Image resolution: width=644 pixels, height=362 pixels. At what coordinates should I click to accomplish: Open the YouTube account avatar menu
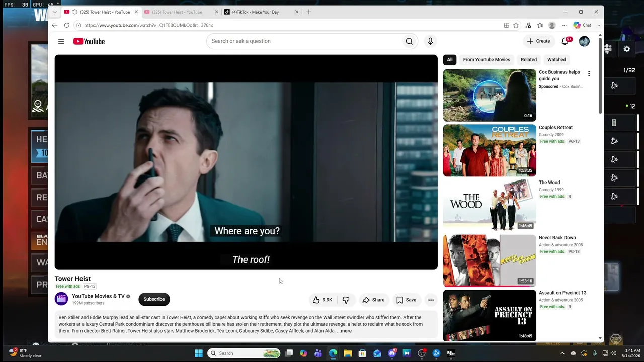coord(584,41)
